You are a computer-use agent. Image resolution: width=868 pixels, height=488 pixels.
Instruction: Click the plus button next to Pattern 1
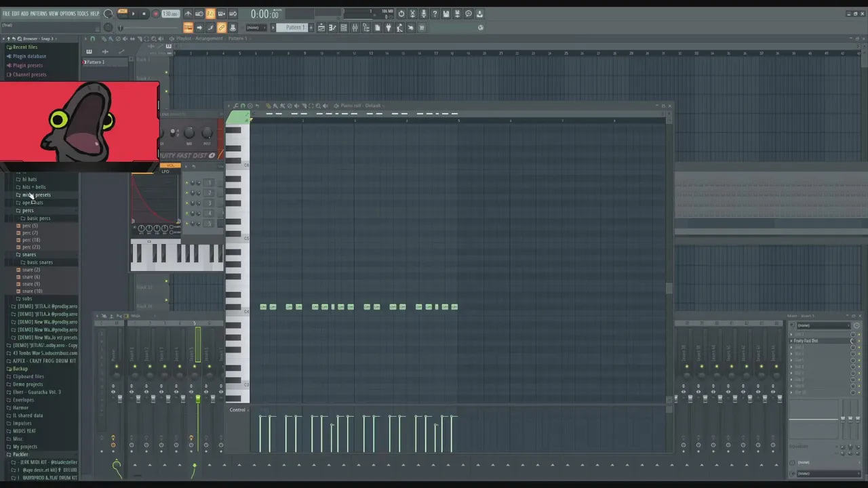click(x=311, y=27)
